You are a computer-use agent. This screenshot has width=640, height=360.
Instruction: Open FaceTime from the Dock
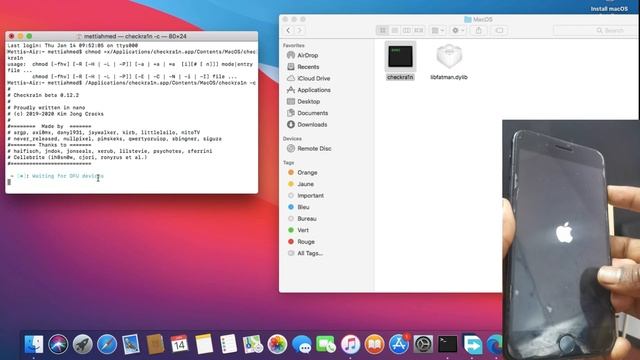(x=326, y=344)
